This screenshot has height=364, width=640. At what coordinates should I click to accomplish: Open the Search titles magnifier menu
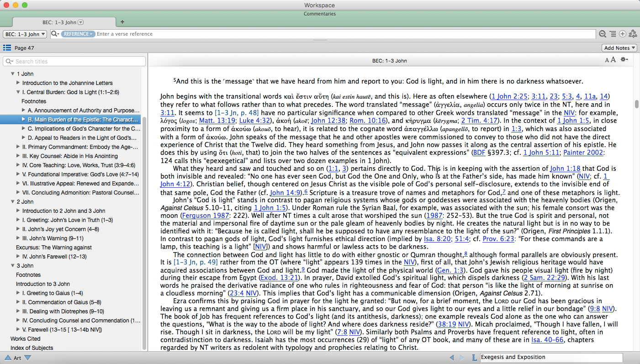pyautogui.click(x=11, y=61)
